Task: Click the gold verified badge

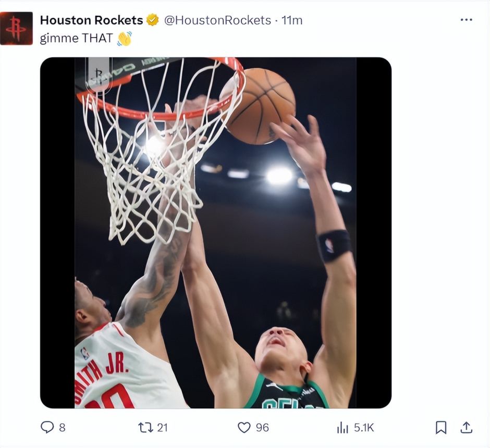Action: click(x=152, y=20)
